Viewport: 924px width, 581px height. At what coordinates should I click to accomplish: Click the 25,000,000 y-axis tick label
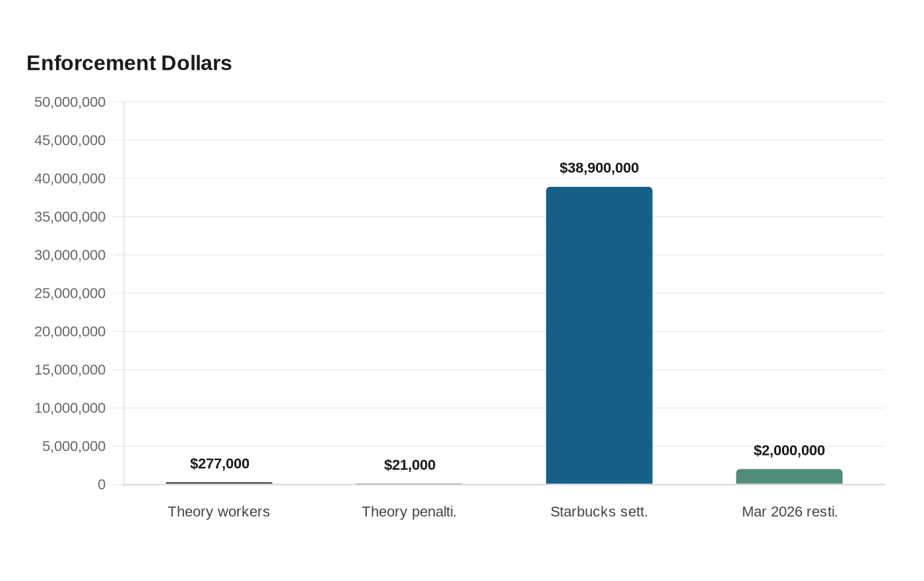[70, 293]
